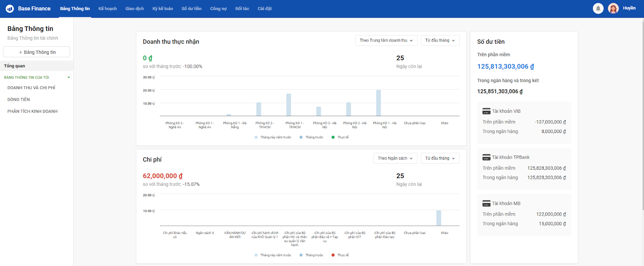Open revenue 'Từ đầu tháng' dropdown
This screenshot has width=644, height=266.
(x=440, y=40)
